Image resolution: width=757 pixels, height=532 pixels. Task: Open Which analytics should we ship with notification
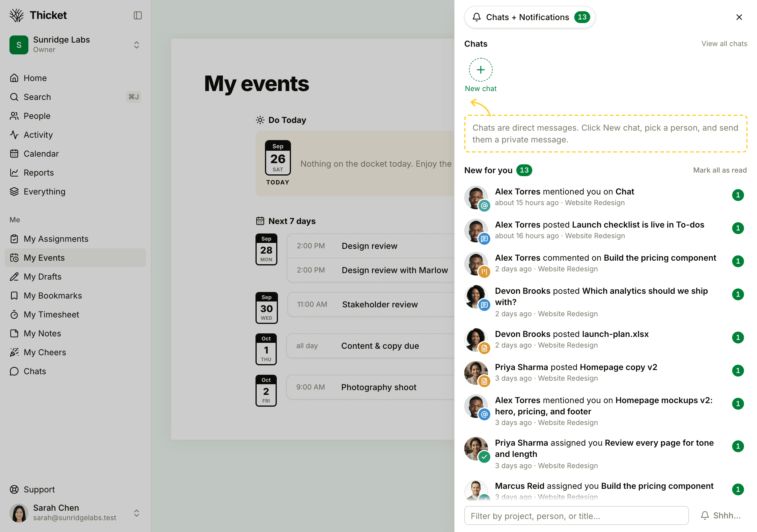pyautogui.click(x=605, y=301)
